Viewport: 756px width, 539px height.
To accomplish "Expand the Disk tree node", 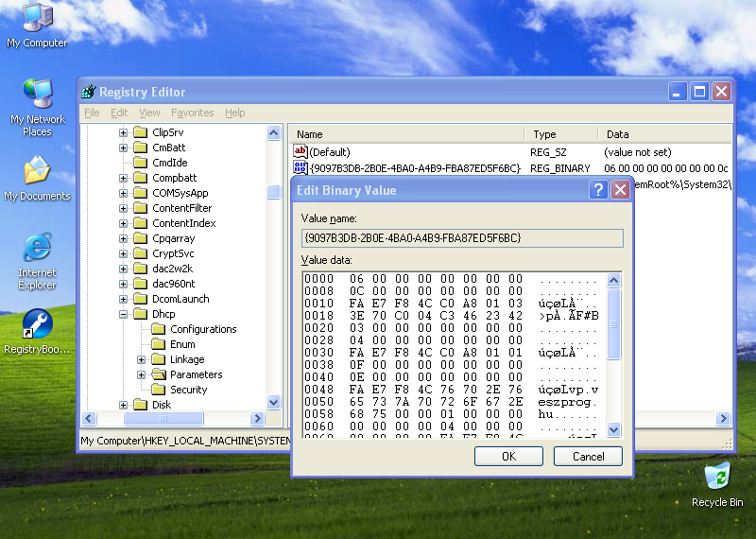I will pyautogui.click(x=124, y=405).
